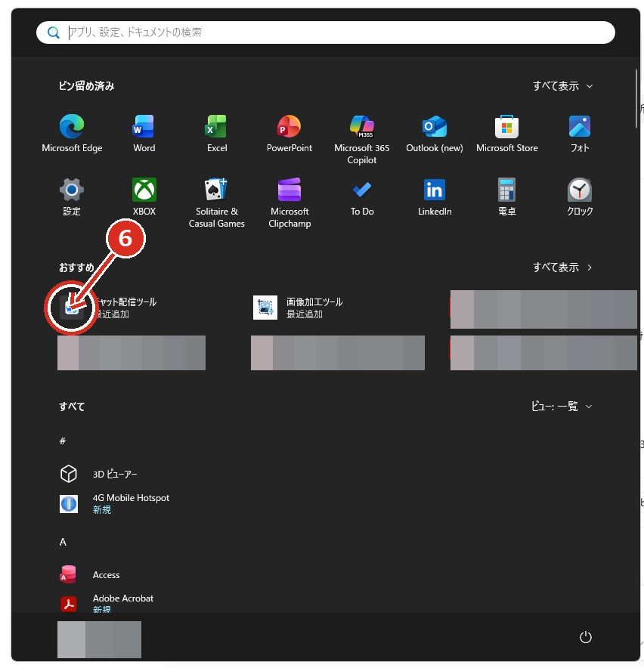
Task: Click the 新規 label under 4G Mobile Hotspot
Action: click(x=102, y=509)
